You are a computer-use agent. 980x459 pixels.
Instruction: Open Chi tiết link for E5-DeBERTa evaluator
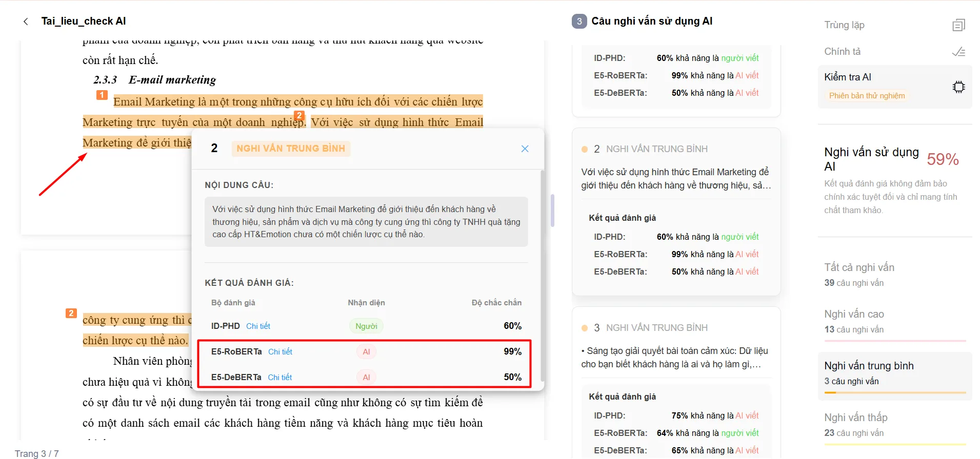tap(279, 378)
